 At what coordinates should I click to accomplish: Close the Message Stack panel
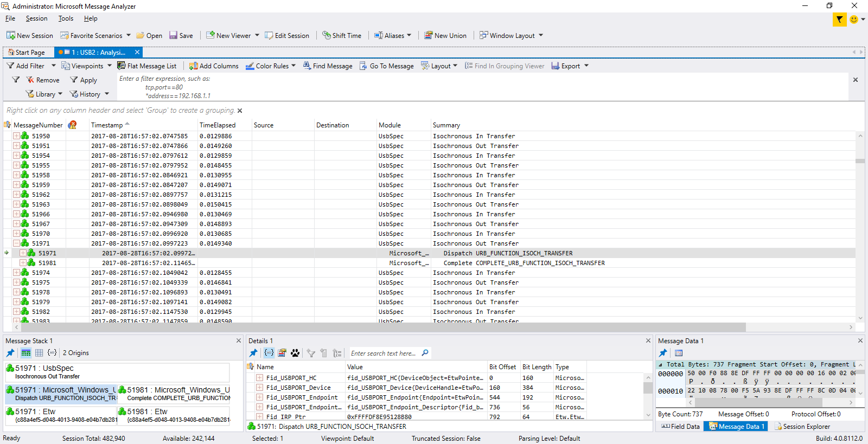(239, 340)
